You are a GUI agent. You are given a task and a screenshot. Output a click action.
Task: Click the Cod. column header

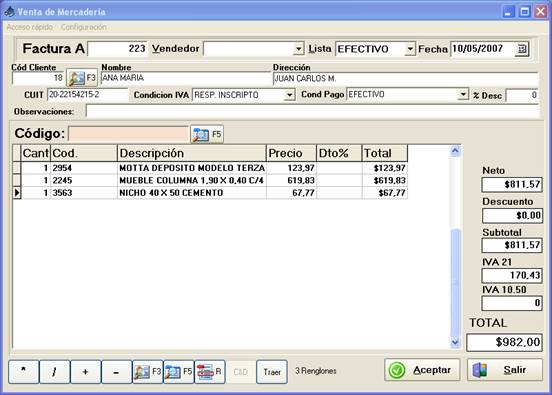(x=84, y=153)
